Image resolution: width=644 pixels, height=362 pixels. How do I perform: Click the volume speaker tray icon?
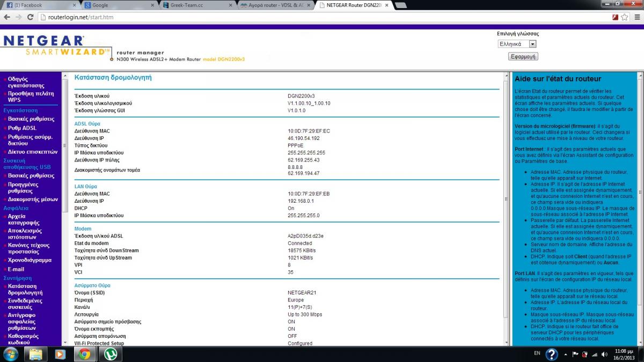pyautogui.click(x=604, y=354)
